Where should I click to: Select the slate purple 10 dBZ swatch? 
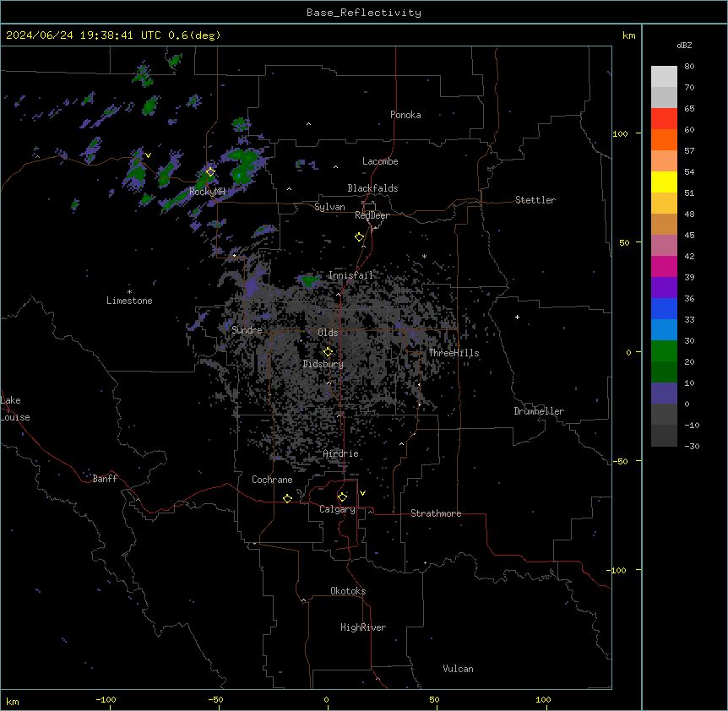(x=664, y=393)
